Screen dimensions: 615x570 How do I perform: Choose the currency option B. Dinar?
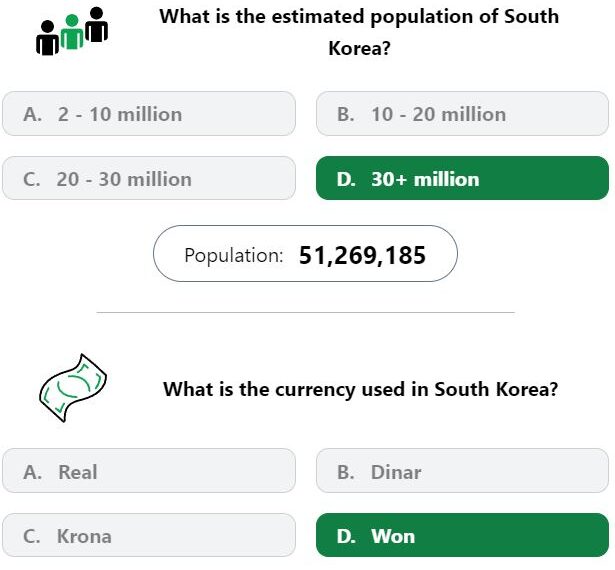pyautogui.click(x=462, y=471)
